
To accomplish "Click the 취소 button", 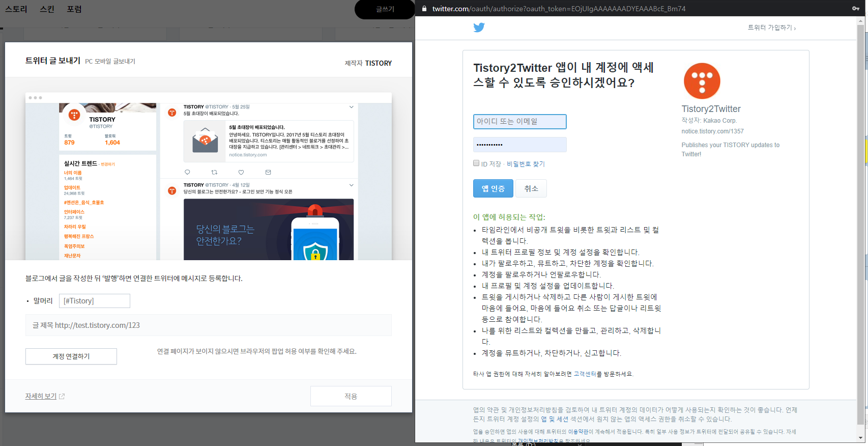I will tap(531, 188).
